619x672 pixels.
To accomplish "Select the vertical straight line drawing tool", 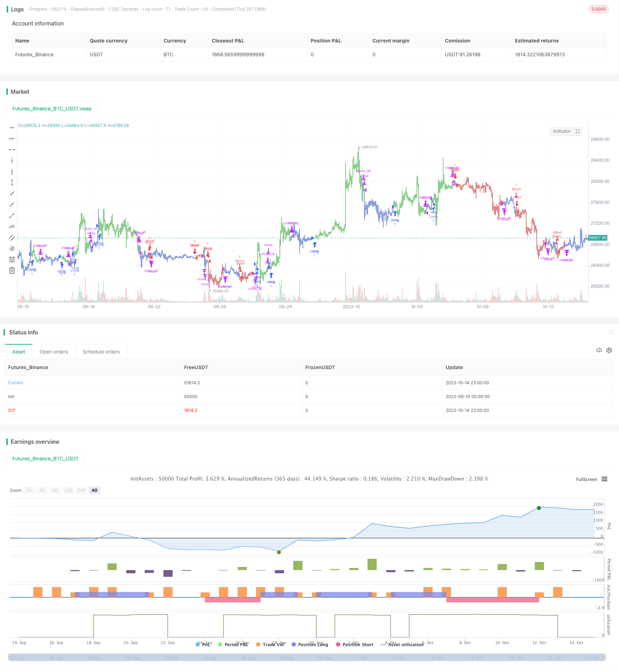I will 12,161.
